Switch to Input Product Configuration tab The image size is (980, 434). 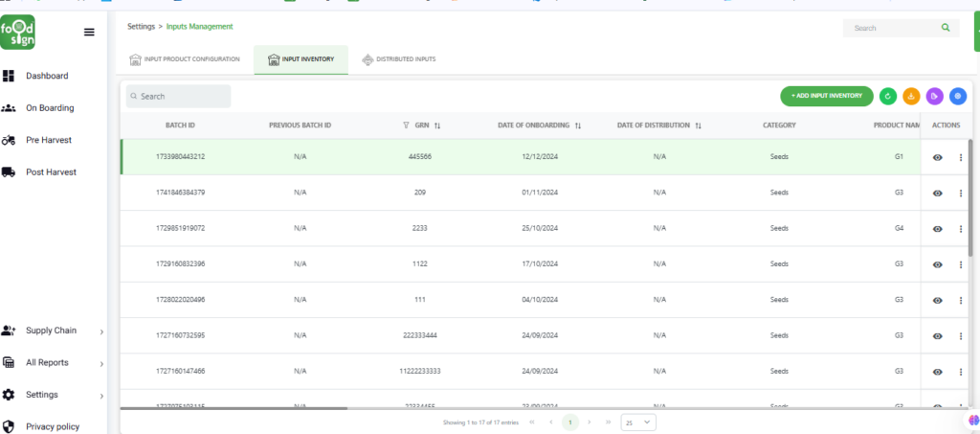coord(185,59)
